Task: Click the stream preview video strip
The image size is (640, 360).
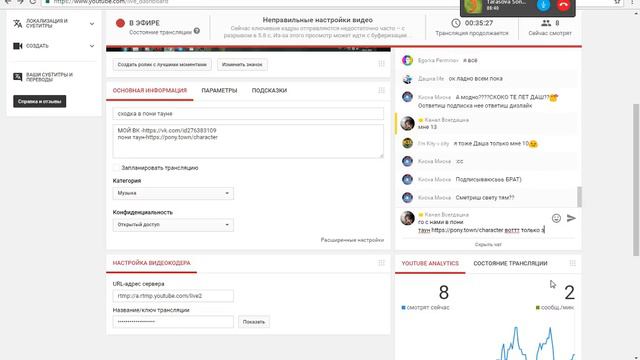Action: click(248, 49)
